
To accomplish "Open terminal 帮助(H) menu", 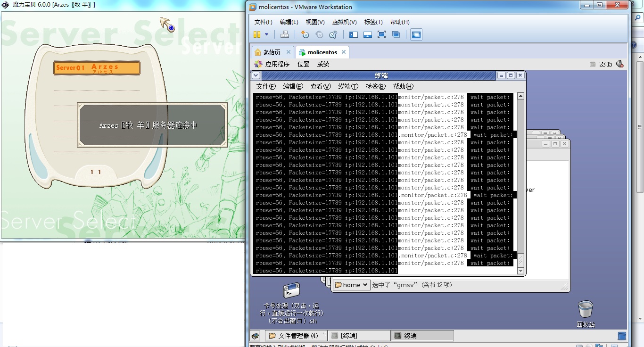I will pos(403,86).
